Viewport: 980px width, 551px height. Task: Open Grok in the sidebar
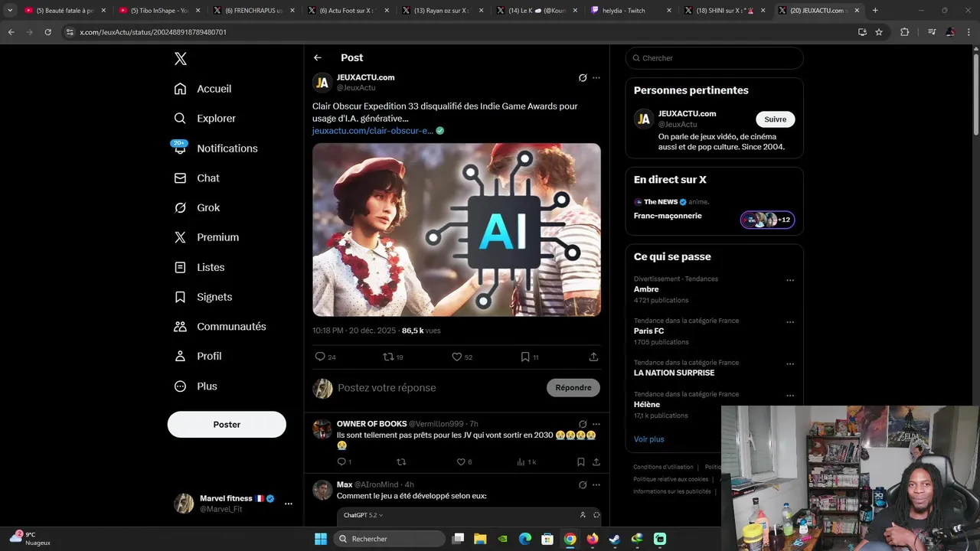coord(197,207)
